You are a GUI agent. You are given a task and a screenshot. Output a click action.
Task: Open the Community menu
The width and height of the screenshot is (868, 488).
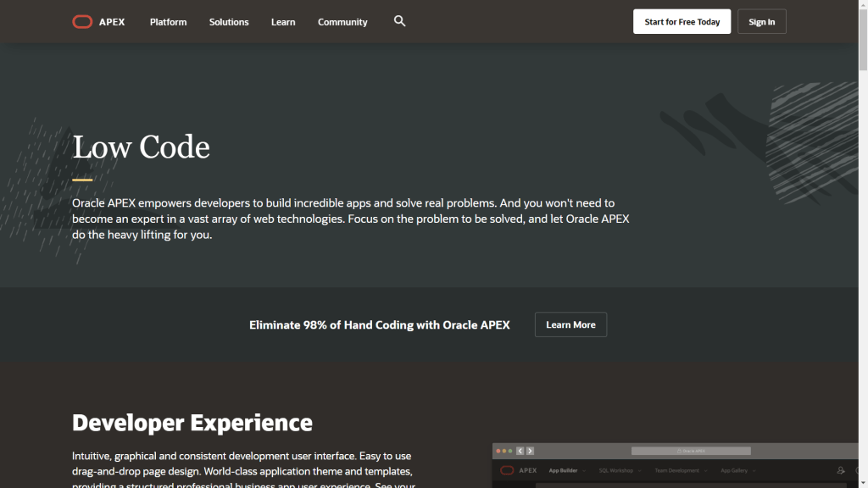[x=342, y=21]
